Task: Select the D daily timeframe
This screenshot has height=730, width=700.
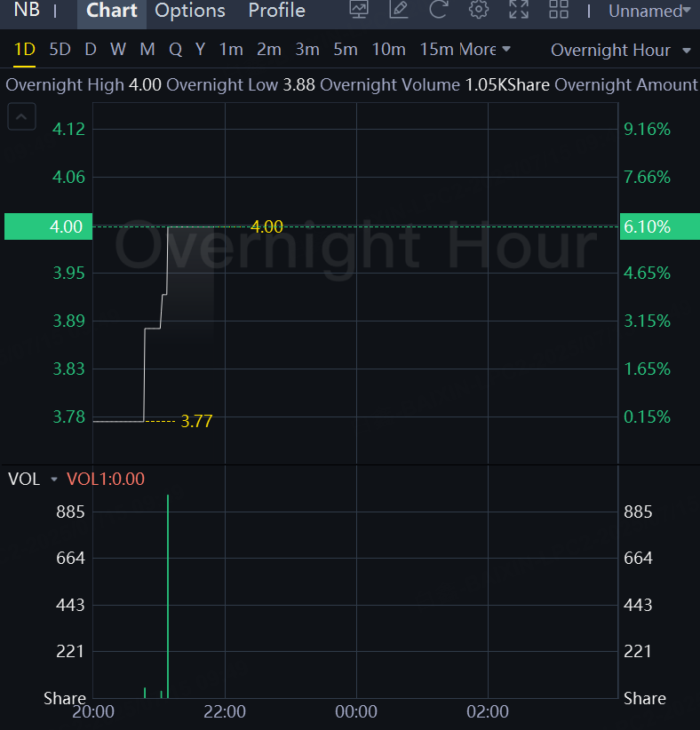Action: [91, 50]
